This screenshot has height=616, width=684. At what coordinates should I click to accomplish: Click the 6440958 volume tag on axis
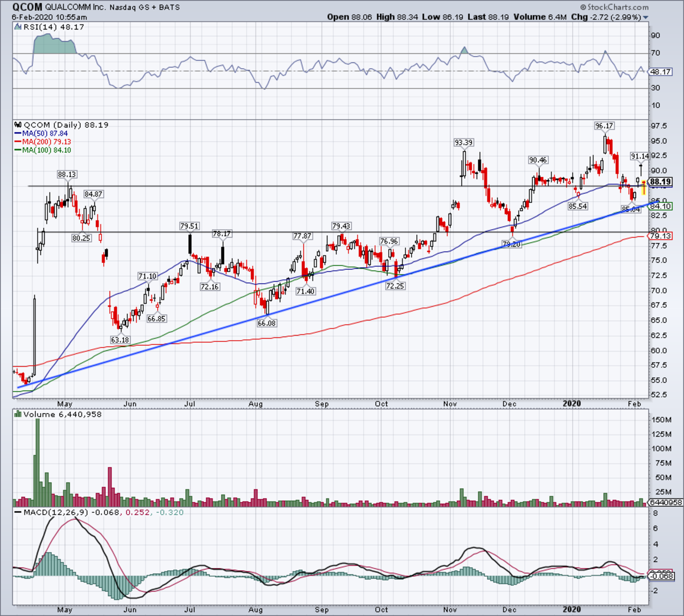(x=666, y=503)
